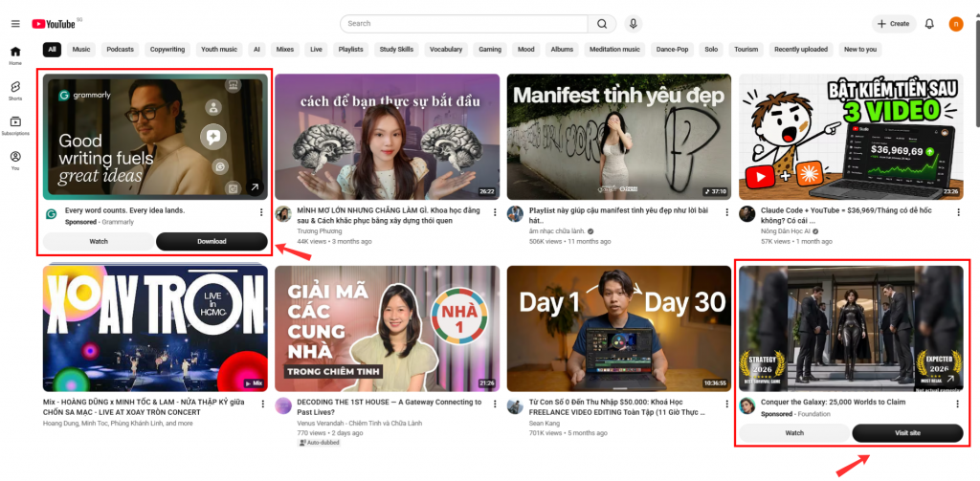Select the Mixes filter chip
The image size is (980, 481).
coord(285,50)
